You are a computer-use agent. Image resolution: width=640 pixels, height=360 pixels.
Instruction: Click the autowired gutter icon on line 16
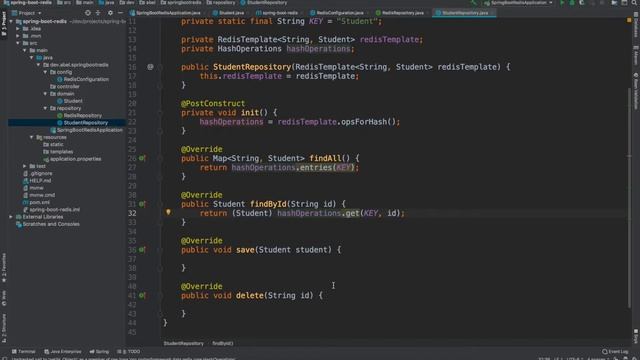[150, 67]
